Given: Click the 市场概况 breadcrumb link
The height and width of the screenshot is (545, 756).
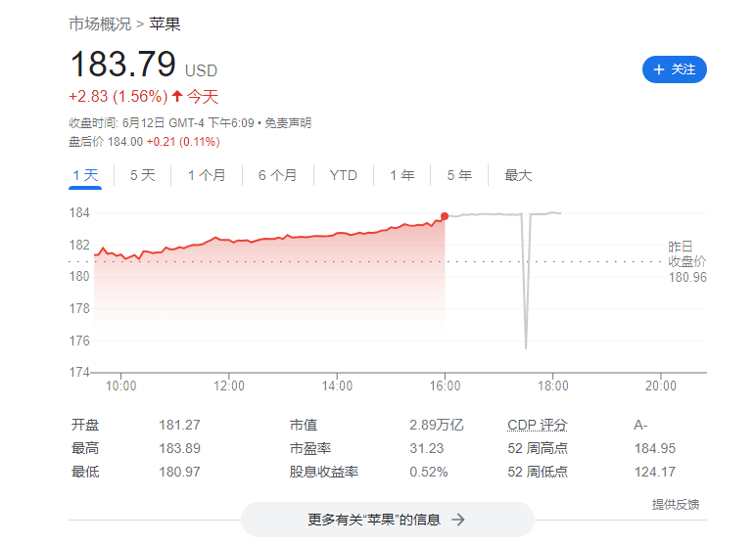Looking at the screenshot, I should (100, 23).
